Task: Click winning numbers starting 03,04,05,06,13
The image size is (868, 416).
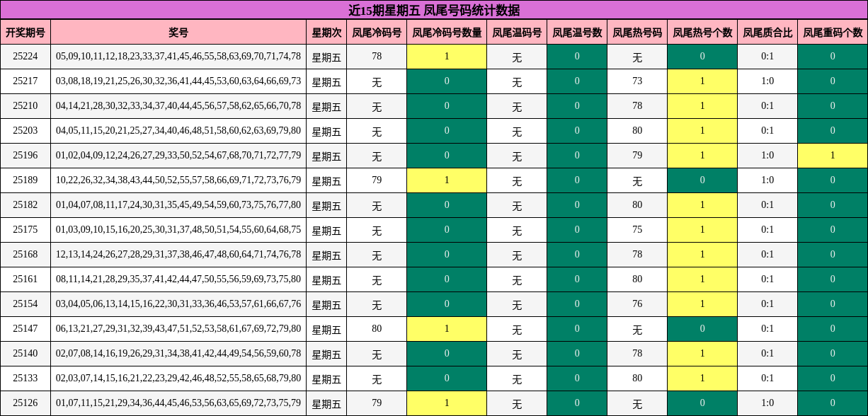Action: click(178, 304)
